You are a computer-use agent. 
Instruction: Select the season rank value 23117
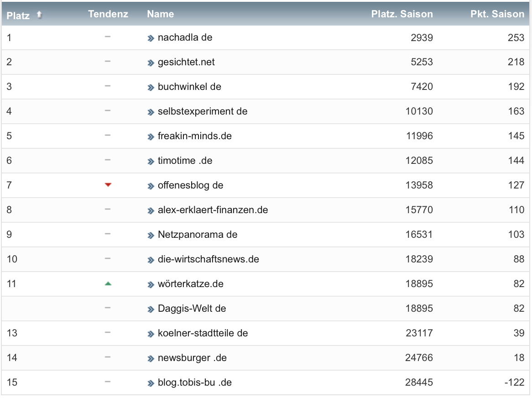[x=419, y=333]
